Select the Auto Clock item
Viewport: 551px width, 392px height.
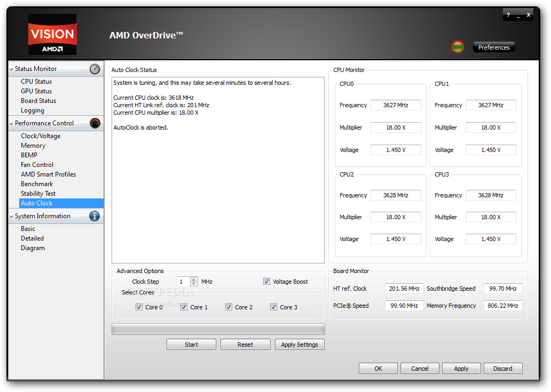[x=61, y=203]
